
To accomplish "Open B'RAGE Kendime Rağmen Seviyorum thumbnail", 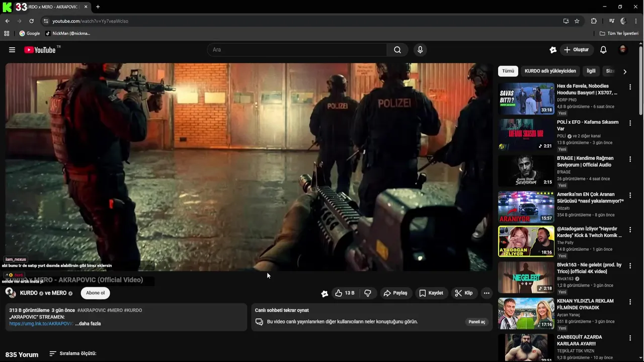I will click(x=526, y=171).
